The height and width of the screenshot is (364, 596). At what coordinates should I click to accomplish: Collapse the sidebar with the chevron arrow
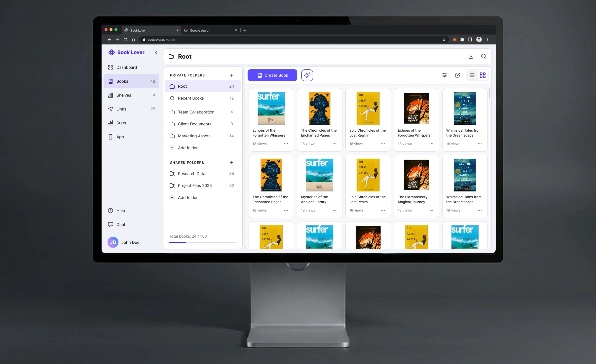[x=156, y=52]
